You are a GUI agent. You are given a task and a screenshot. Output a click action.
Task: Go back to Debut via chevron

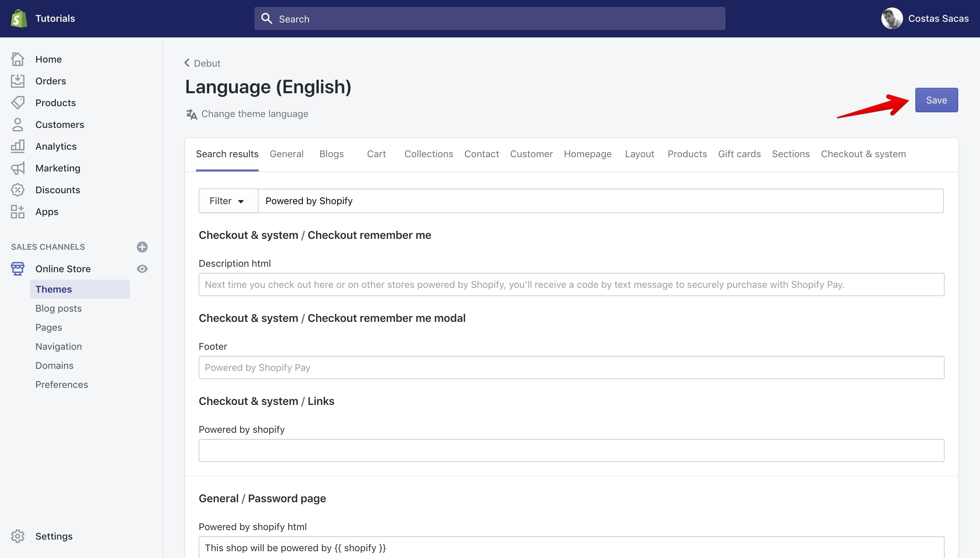187,63
